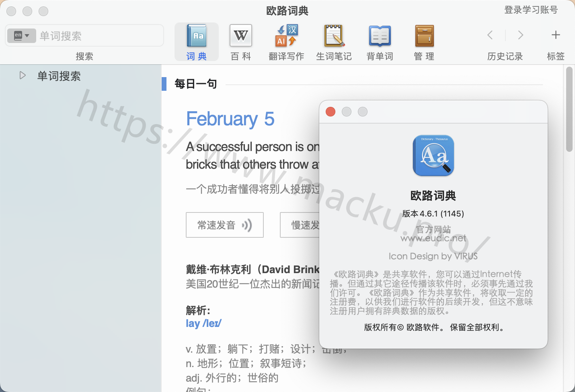Viewport: 575px width, 392px height.
Task: Click version text 版本 4.6.1 (1145)
Action: tap(433, 214)
